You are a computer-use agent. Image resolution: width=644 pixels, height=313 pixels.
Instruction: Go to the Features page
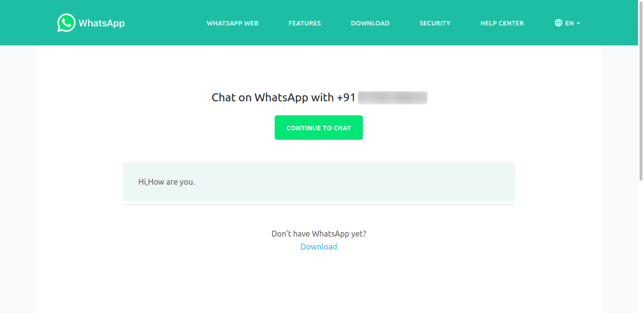tap(305, 23)
